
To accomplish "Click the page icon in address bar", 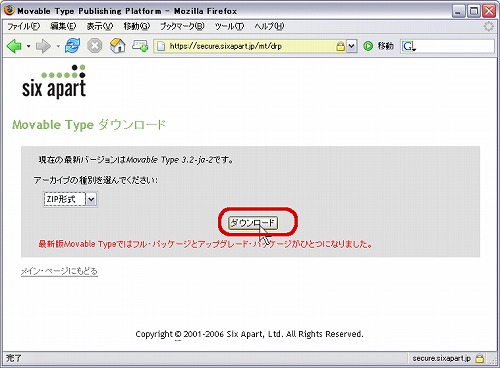I will point(161,46).
